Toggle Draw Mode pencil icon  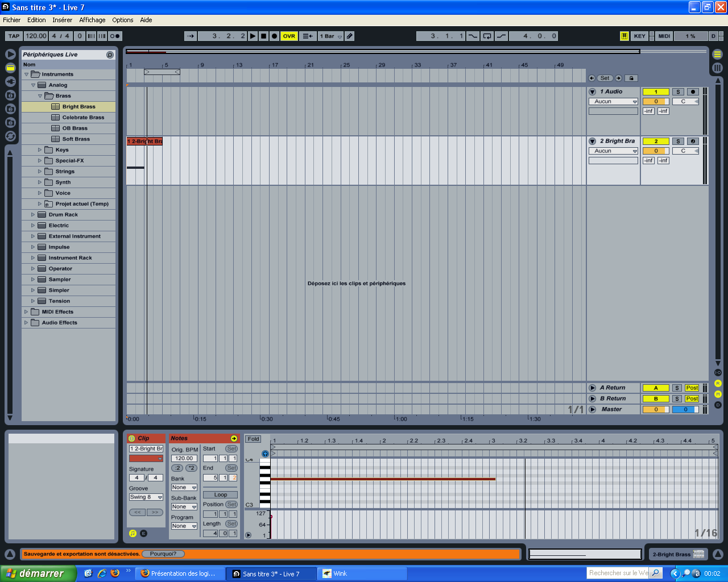[x=350, y=36]
